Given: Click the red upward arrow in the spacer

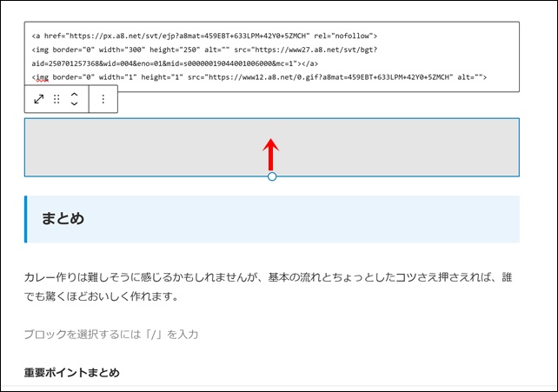Looking at the screenshot, I should coord(272,153).
